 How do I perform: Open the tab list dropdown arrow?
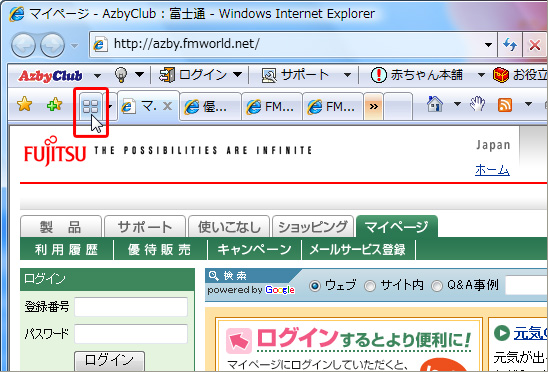click(x=109, y=106)
